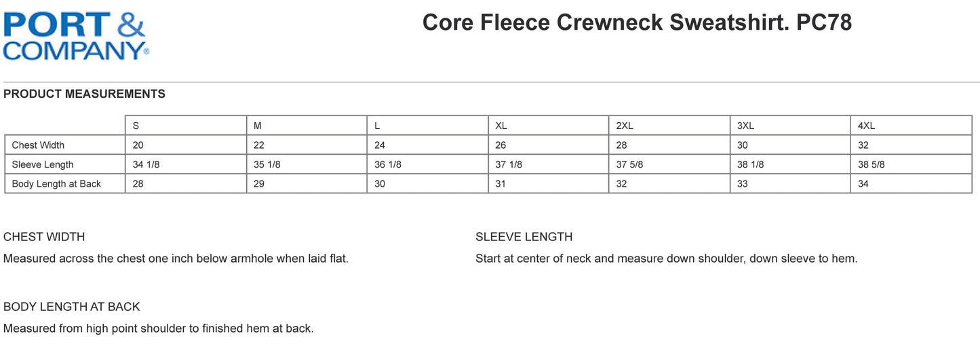Click the Core Fleece Crewneck Sweatshirt title
The height and width of the screenshot is (355, 980).
(x=637, y=22)
